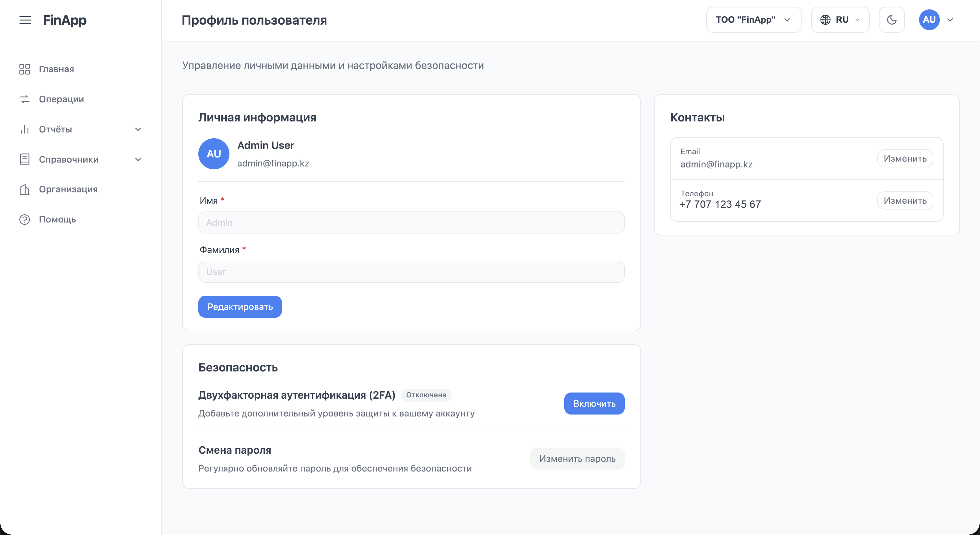Open the RU language dropdown
Image resolution: width=980 pixels, height=535 pixels.
(x=840, y=20)
